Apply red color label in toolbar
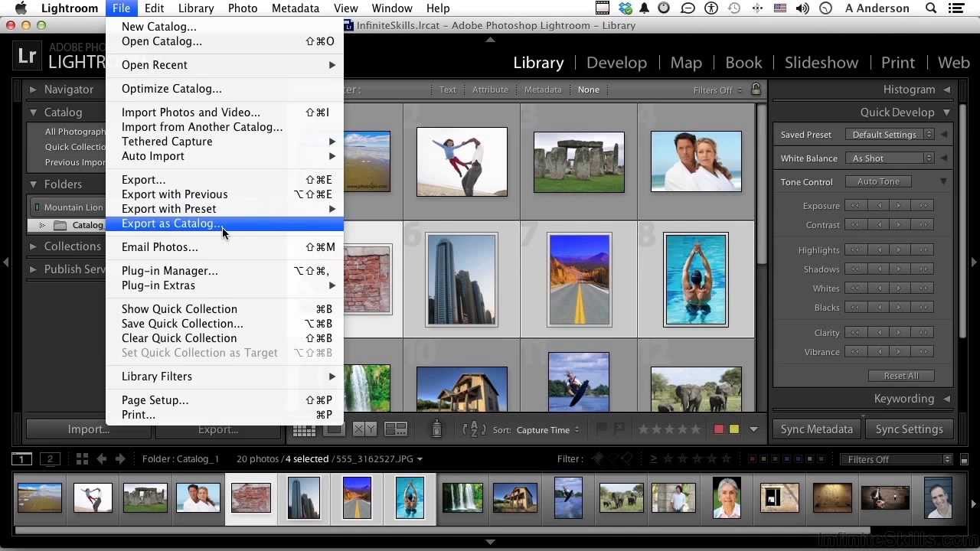 (719, 429)
